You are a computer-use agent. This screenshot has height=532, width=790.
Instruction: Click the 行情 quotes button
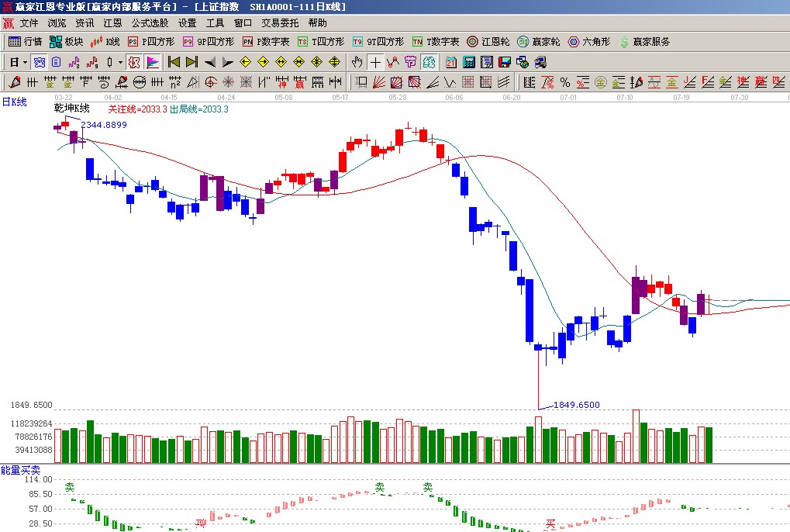point(25,42)
